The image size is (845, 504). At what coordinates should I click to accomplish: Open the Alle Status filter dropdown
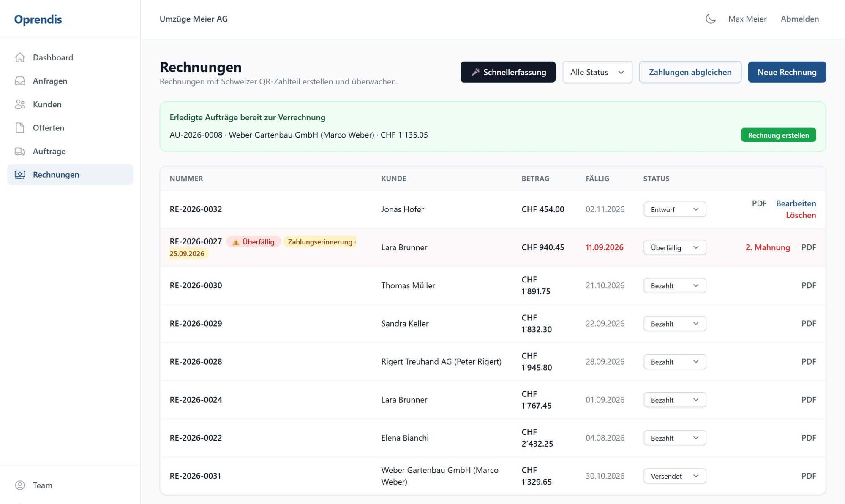597,72
